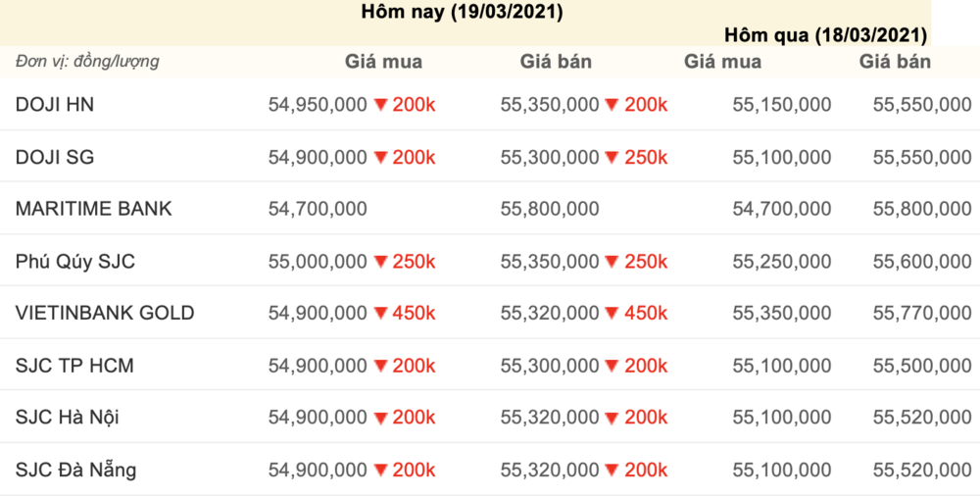Click the Giá bán header under Hôm nay
The height and width of the screenshot is (496, 980).
(x=556, y=62)
